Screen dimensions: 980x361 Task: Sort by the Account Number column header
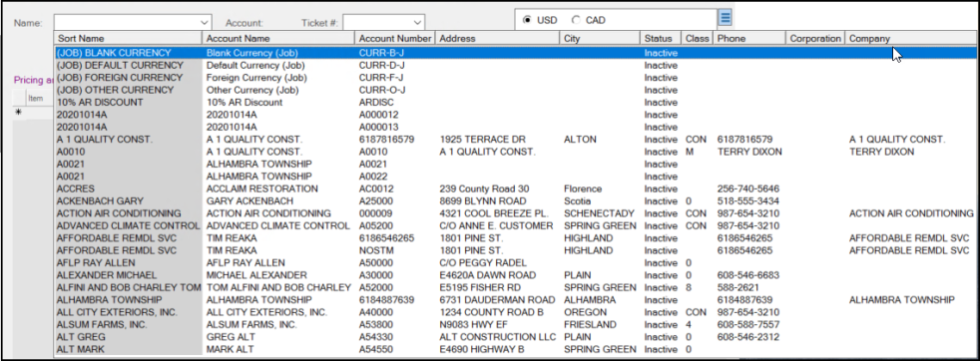395,38
